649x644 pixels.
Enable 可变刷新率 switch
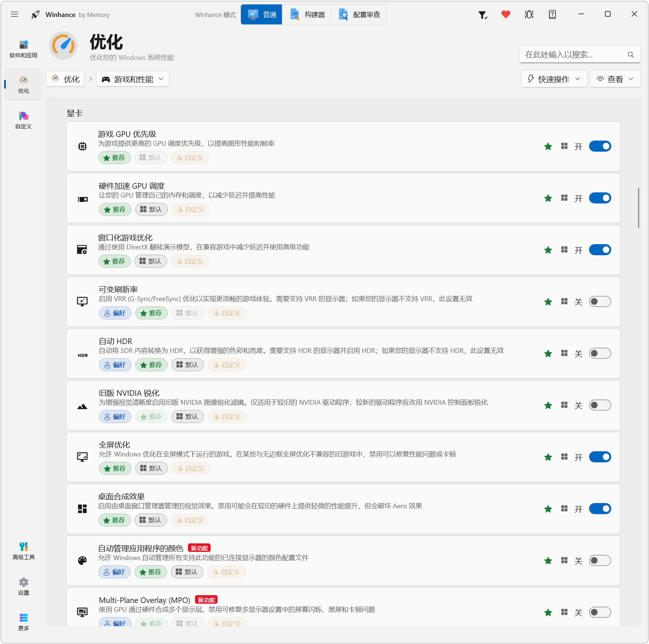pyautogui.click(x=600, y=301)
